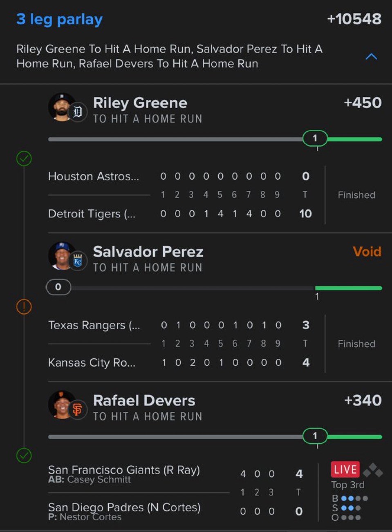Collapse the 3 leg parlay details chevron

(371, 56)
